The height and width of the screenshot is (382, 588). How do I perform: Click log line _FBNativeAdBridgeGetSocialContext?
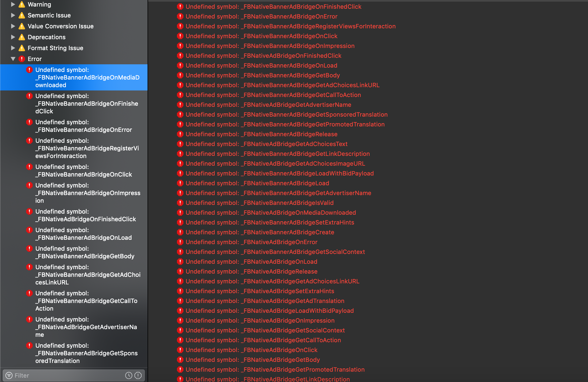265,330
